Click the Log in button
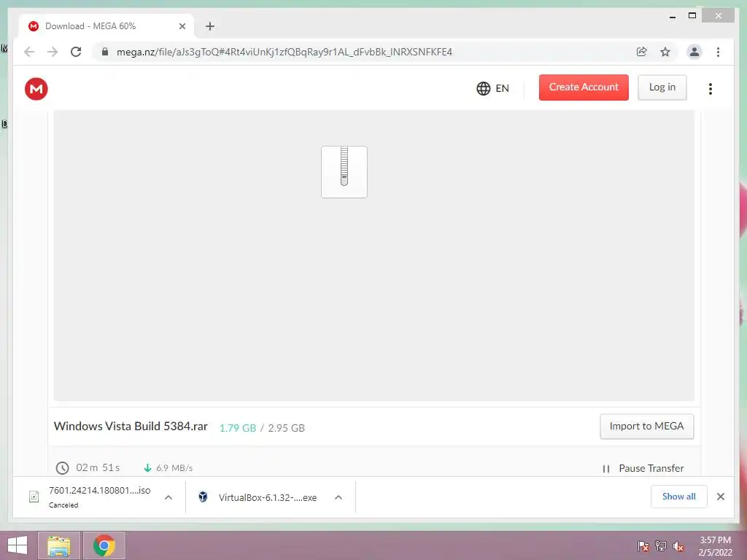This screenshot has width=747, height=560. (x=662, y=87)
